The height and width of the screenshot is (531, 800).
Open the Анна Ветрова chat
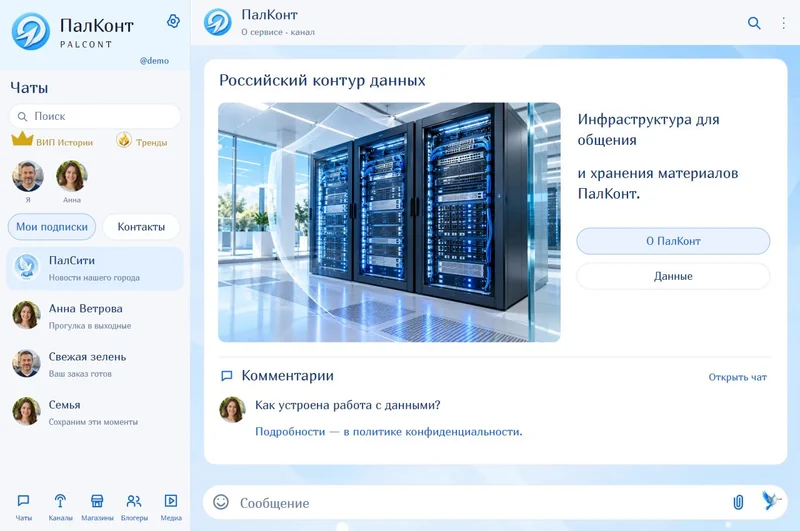click(95, 316)
